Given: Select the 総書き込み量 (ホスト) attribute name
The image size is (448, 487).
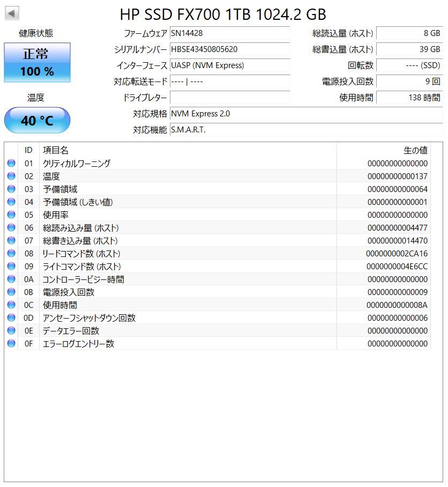Looking at the screenshot, I should coord(80,241).
